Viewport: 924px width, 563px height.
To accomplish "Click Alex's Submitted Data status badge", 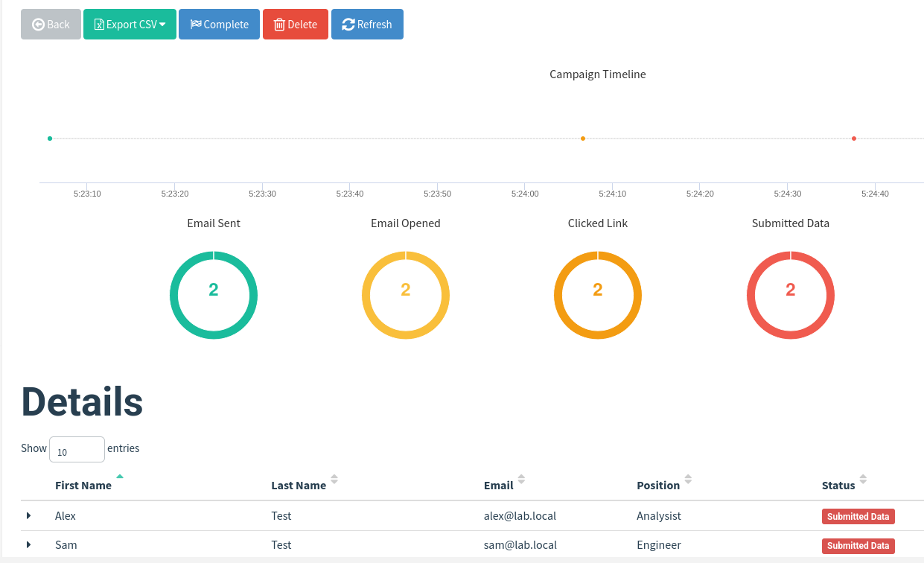I will 858,516.
